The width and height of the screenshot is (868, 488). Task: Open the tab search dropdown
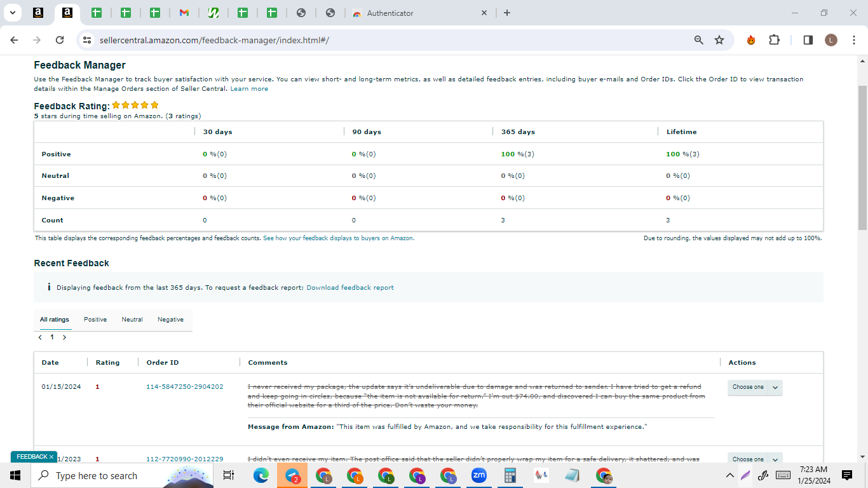click(x=12, y=13)
